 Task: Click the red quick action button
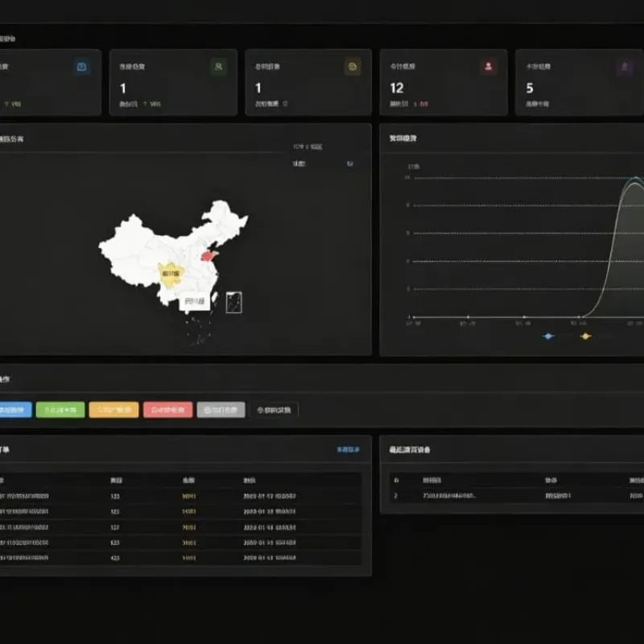click(x=167, y=410)
